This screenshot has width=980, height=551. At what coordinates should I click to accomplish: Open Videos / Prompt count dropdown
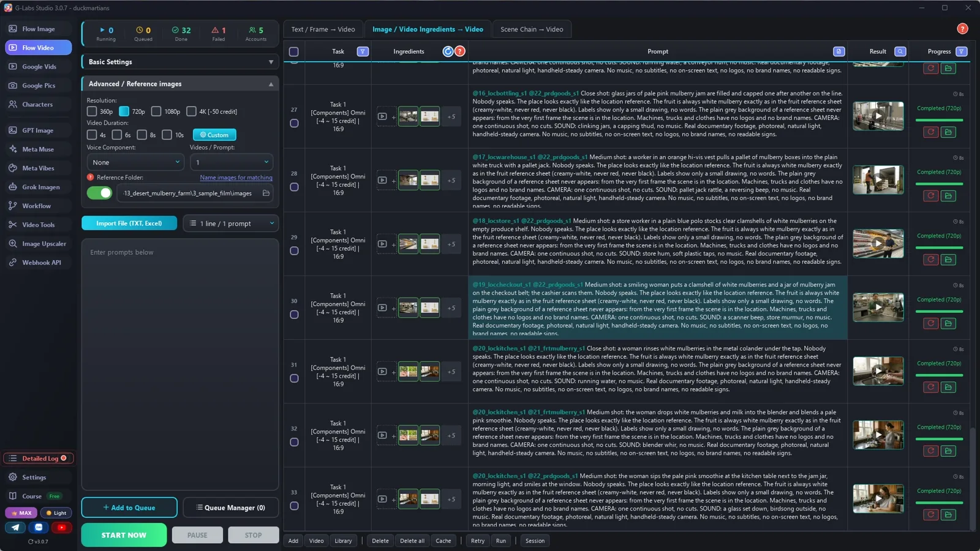tap(232, 162)
